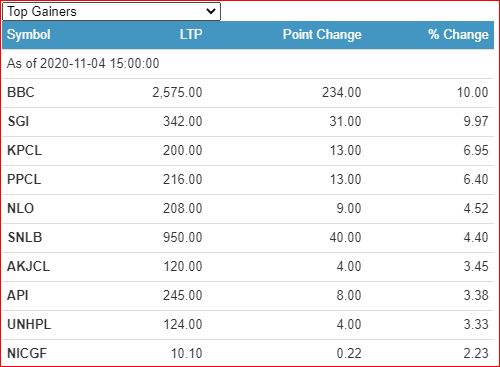Click the % Change column header

click(458, 34)
